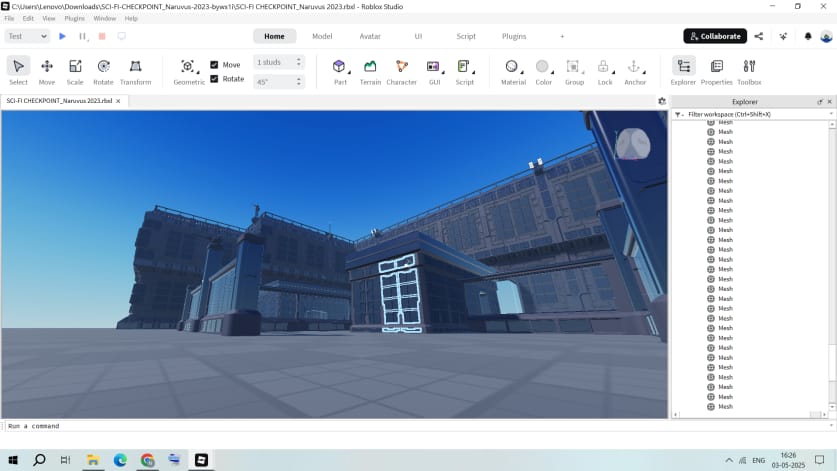The image size is (837, 471).
Task: Expand the GUI dropdown arrow
Action: tap(443, 72)
